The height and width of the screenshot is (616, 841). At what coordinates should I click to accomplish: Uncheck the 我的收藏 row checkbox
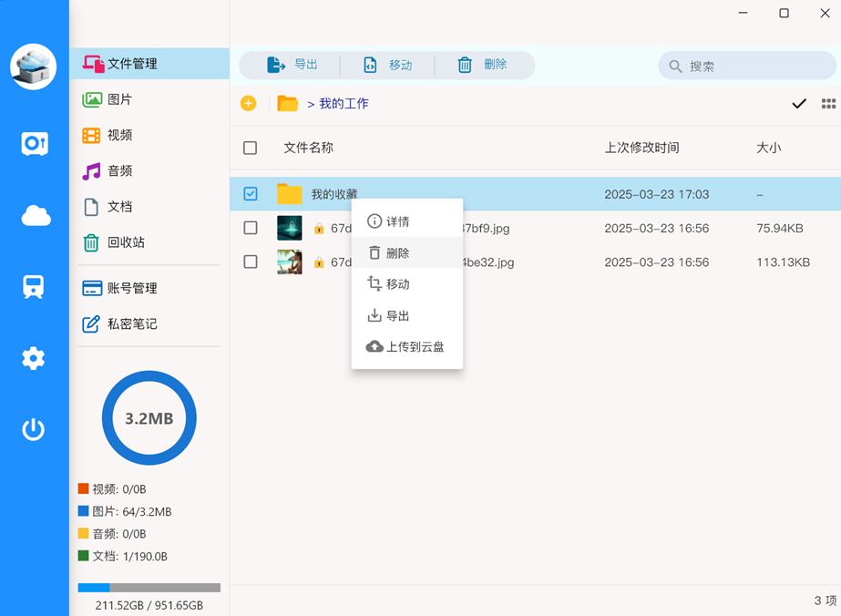point(250,194)
